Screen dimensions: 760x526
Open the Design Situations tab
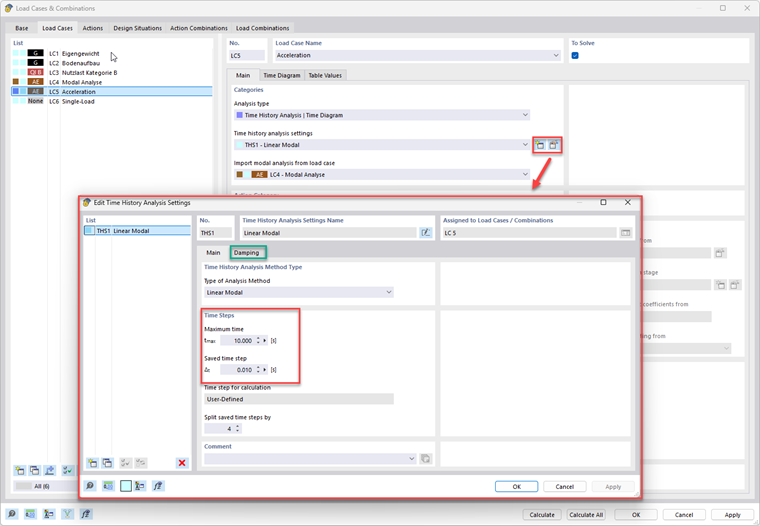click(x=138, y=28)
